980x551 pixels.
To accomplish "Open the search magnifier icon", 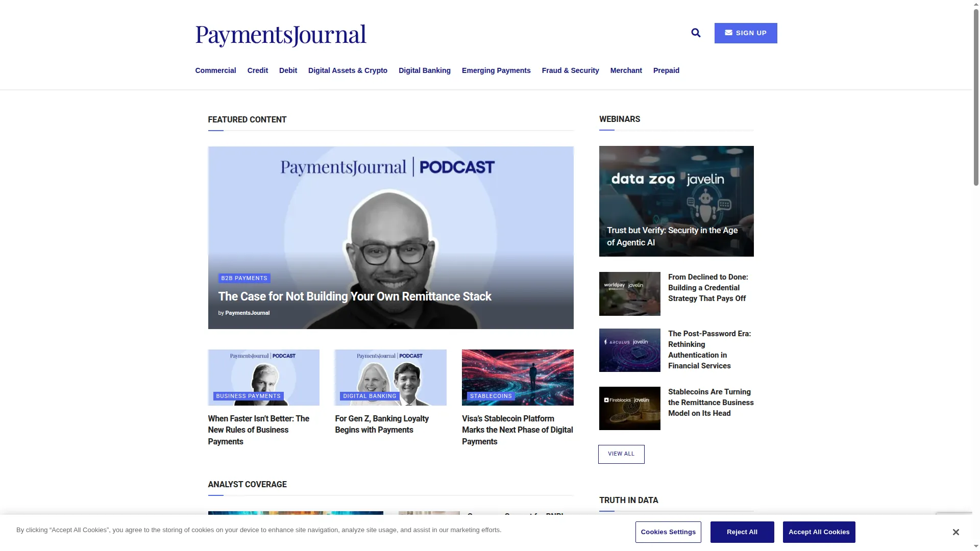I will click(696, 33).
